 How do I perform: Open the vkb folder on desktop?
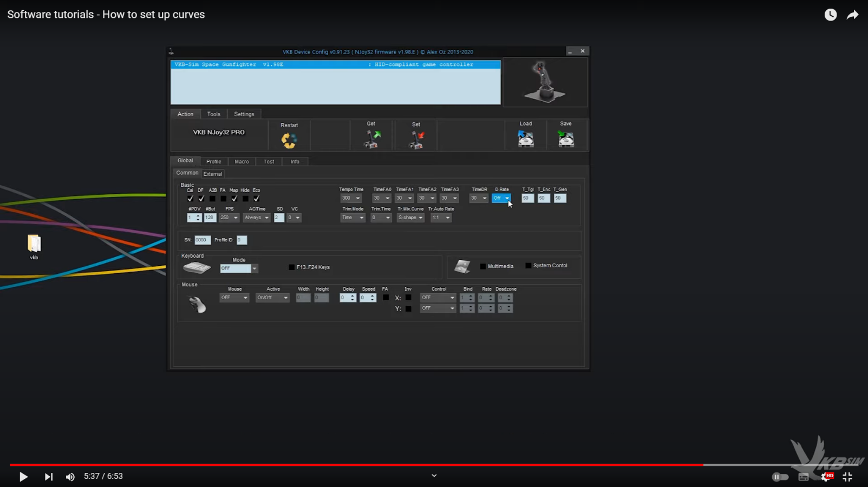tap(34, 247)
